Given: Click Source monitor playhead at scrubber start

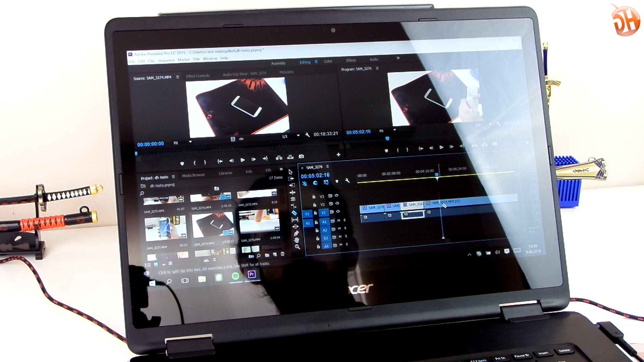Looking at the screenshot, I should [x=136, y=154].
